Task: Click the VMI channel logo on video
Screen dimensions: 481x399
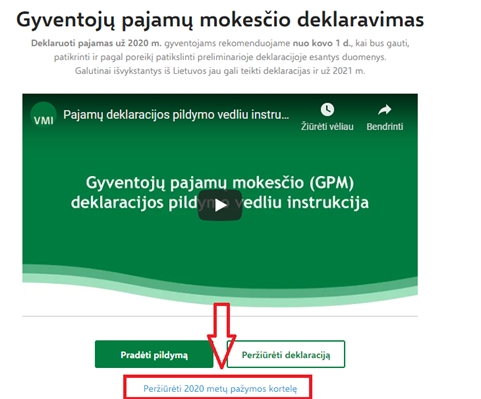Action: pyautogui.click(x=43, y=115)
